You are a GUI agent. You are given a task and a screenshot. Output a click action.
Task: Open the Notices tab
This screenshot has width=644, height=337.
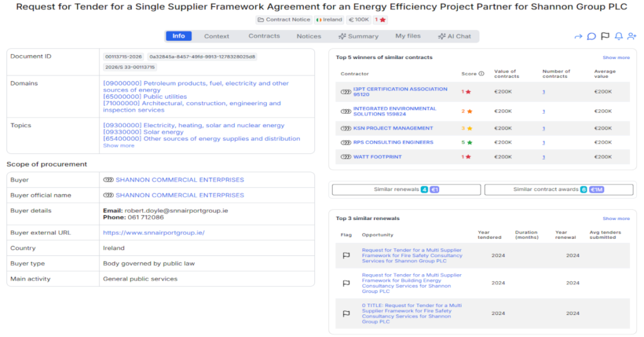tap(309, 36)
